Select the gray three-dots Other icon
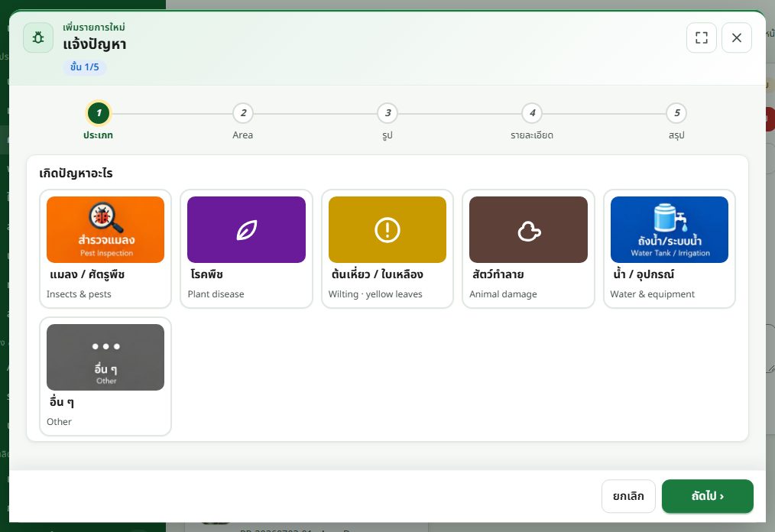The image size is (775, 532). (105, 357)
